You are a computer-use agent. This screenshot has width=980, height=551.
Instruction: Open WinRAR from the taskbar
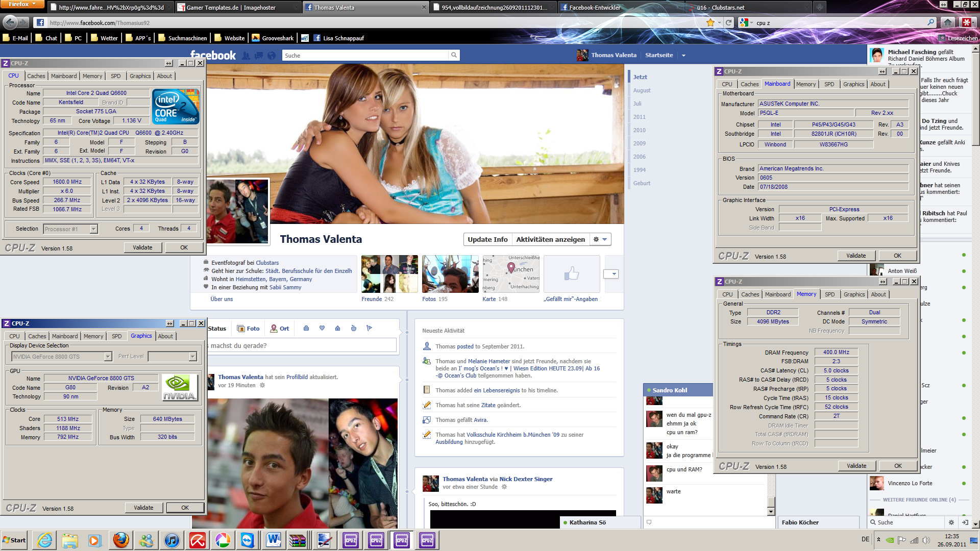coord(297,540)
